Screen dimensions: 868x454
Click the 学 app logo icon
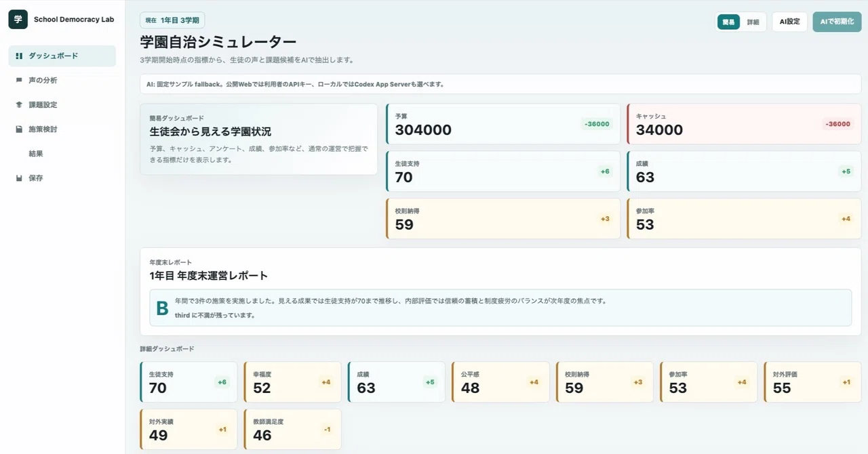pos(18,20)
